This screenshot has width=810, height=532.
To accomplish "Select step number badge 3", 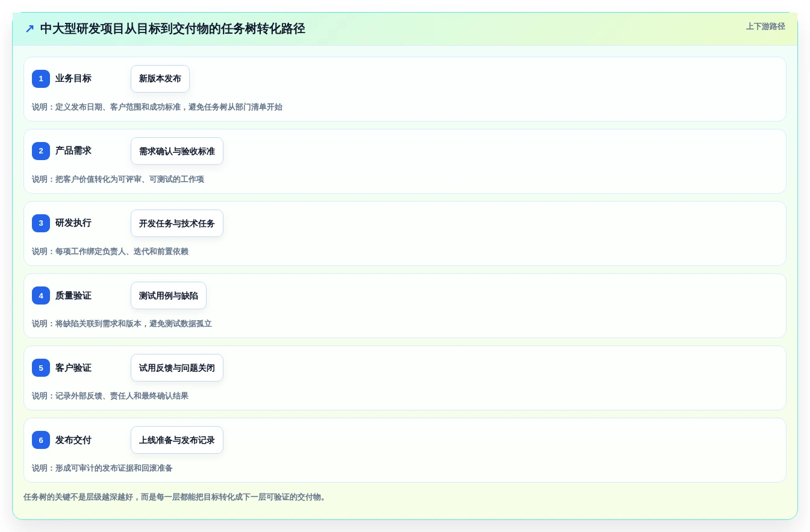I will (41, 223).
